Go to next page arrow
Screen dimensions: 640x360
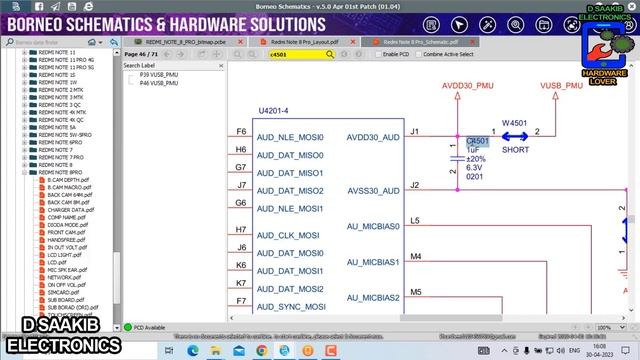pyautogui.click(x=180, y=54)
